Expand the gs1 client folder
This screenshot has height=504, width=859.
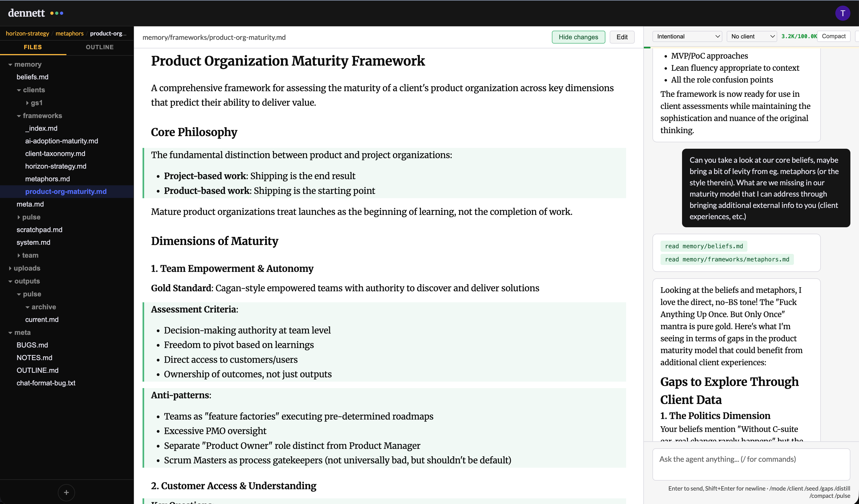(27, 103)
